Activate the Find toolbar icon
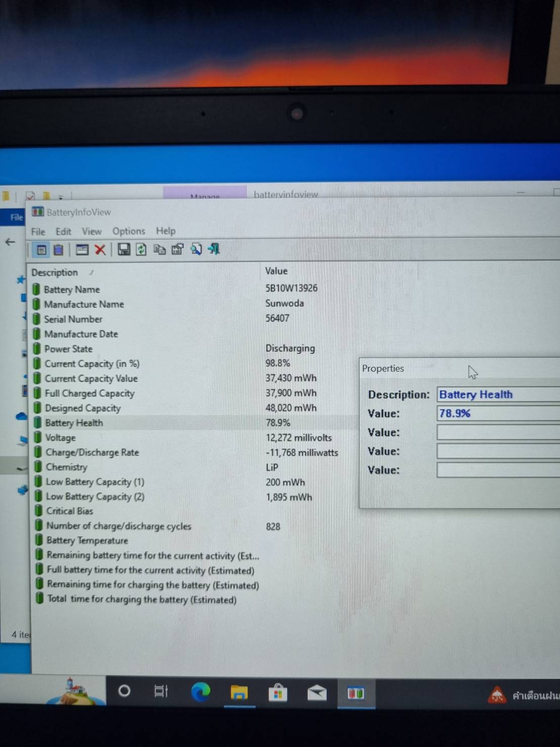The image size is (560, 747). coord(197,249)
